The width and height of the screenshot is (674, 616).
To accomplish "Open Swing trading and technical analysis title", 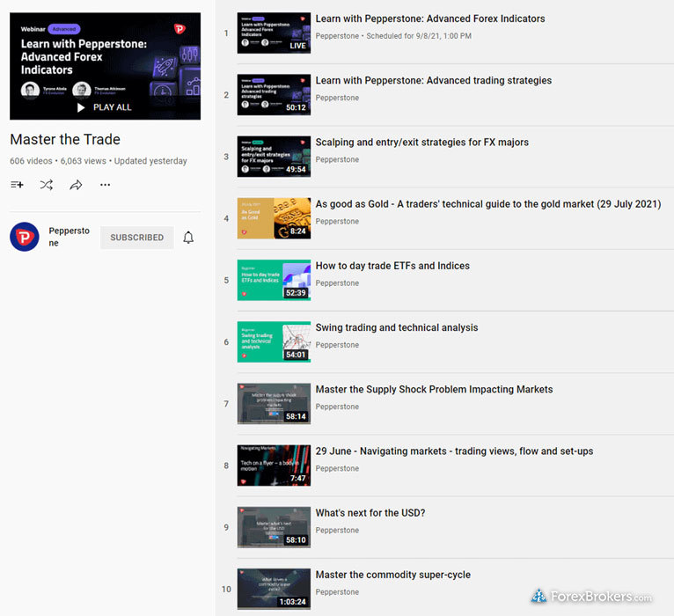I will click(x=396, y=327).
